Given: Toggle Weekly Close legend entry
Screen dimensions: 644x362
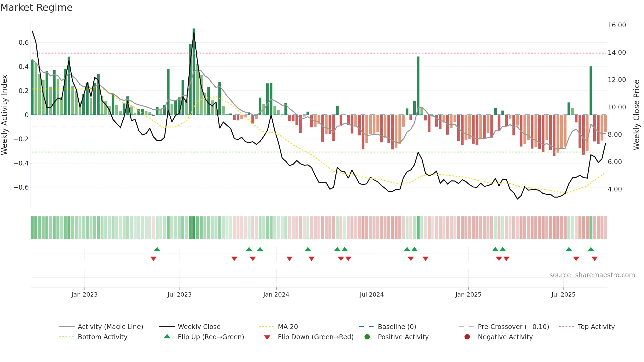Looking at the screenshot, I should point(190,327).
